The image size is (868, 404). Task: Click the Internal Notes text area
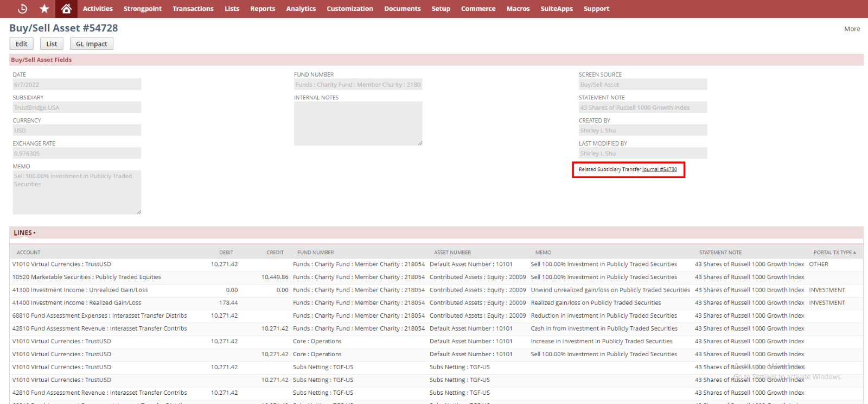(358, 123)
